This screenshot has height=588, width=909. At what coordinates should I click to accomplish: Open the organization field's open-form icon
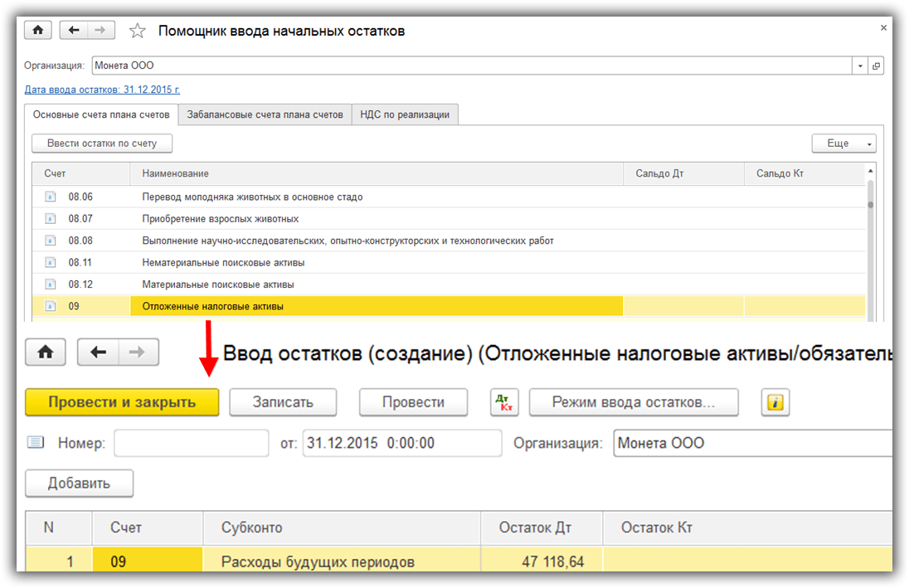click(877, 66)
